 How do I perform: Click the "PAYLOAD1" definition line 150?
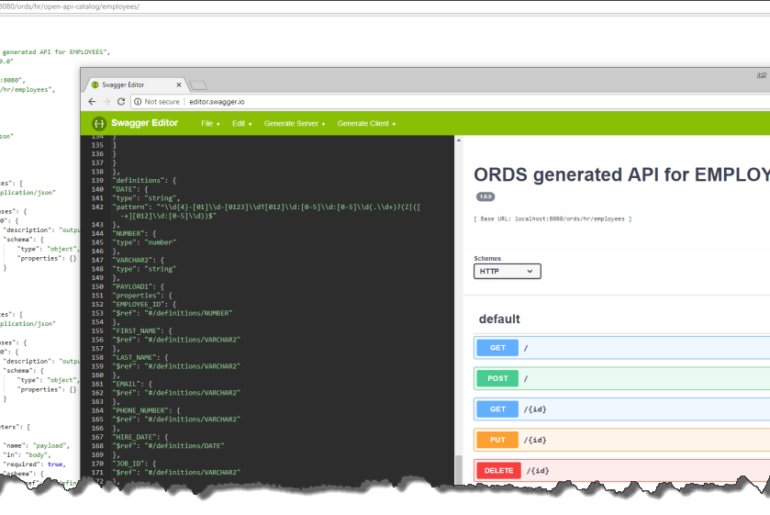tap(138, 287)
